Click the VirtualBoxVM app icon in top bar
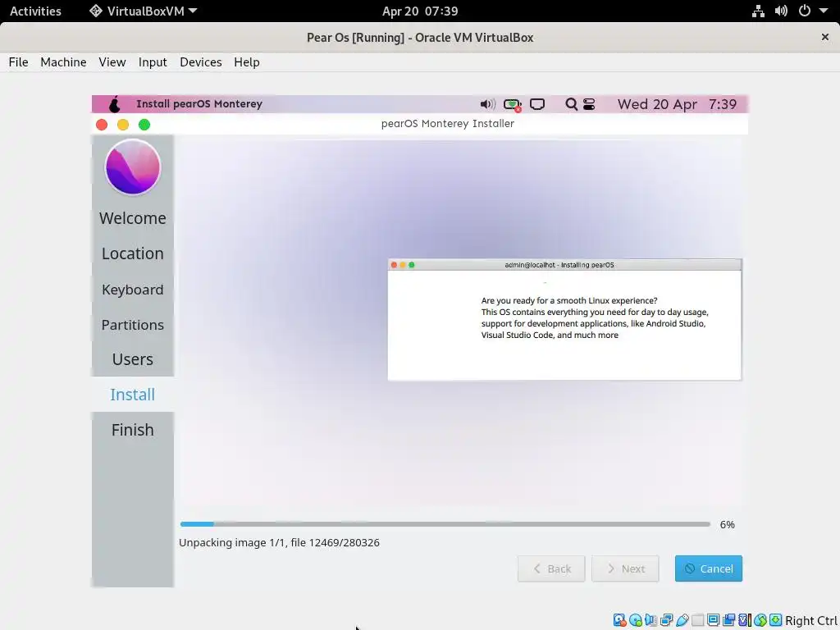Viewport: 840px width, 630px height. (95, 11)
